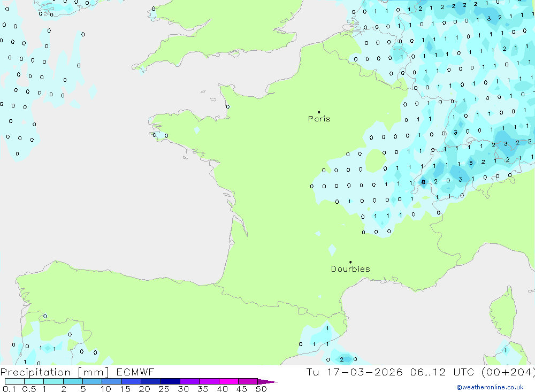The height and width of the screenshot is (392, 535).
Task: Click the 'Paris' city label
Action: pyautogui.click(x=319, y=119)
